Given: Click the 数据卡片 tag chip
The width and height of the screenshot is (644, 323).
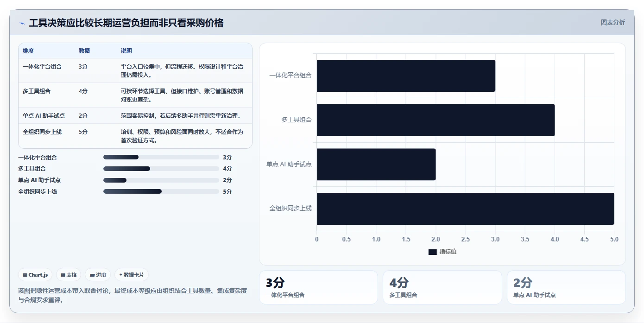Looking at the screenshot, I should coord(132,275).
